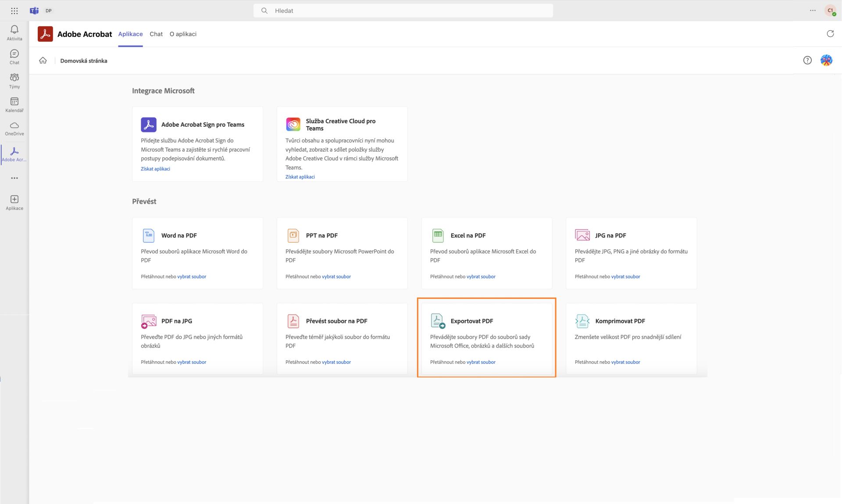The height and width of the screenshot is (504, 842).
Task: Open Aktivita bell in sidebar
Action: (x=14, y=33)
